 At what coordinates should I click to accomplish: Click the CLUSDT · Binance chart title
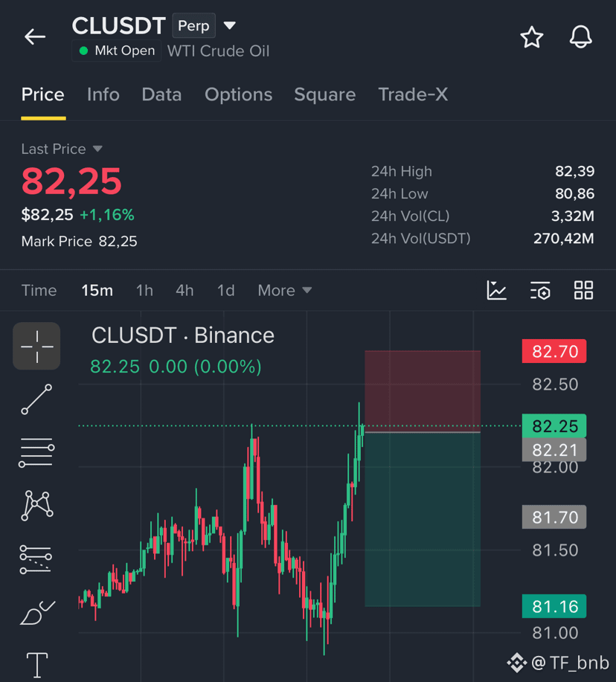(x=183, y=335)
